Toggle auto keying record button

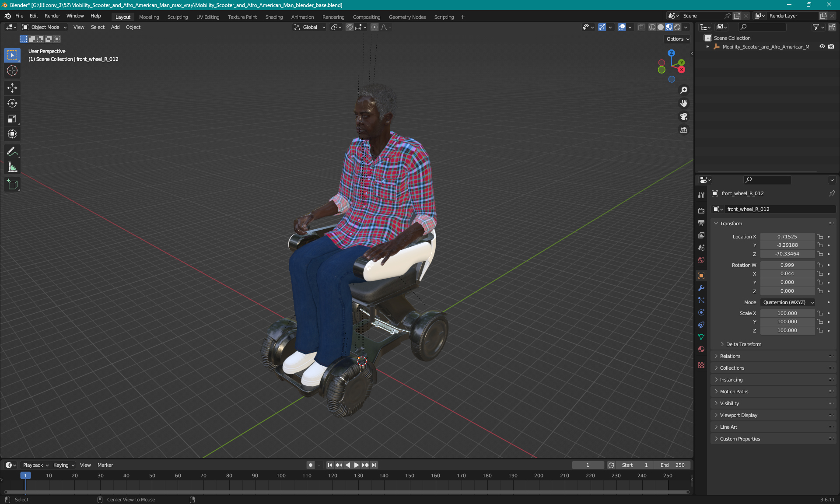click(311, 465)
